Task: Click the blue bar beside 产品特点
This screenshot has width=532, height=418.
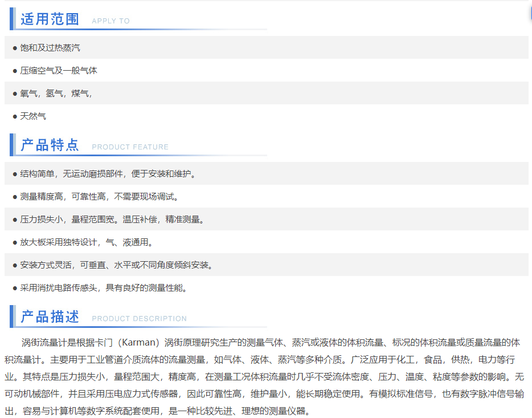Action: (x=11, y=145)
